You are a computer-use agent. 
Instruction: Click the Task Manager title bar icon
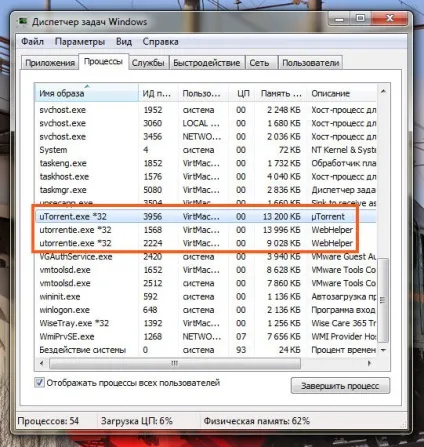click(x=23, y=22)
